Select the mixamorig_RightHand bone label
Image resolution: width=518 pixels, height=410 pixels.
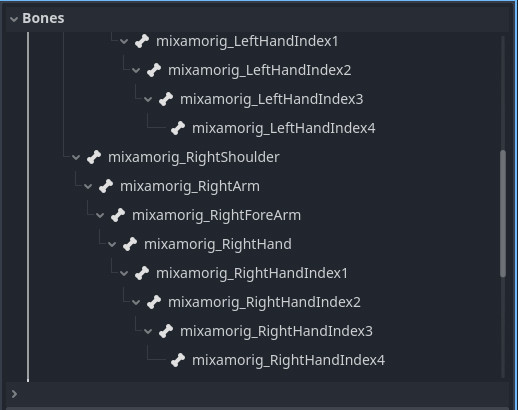click(218, 244)
